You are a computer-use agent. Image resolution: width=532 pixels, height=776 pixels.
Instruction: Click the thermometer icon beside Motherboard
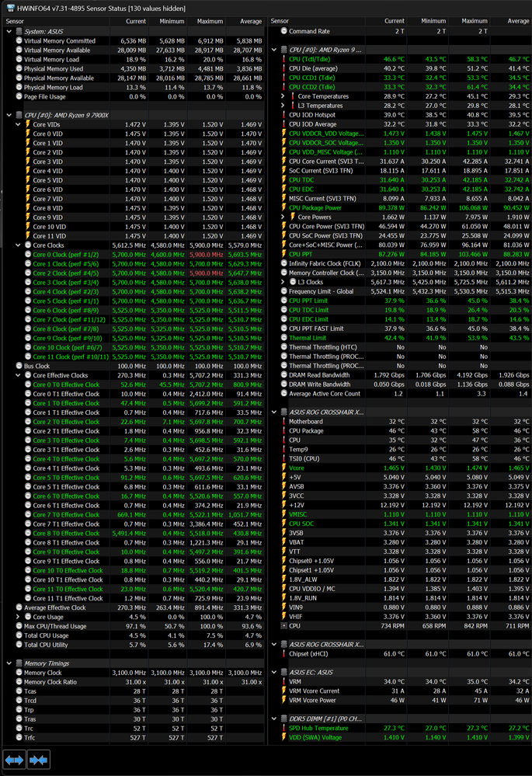tap(284, 421)
